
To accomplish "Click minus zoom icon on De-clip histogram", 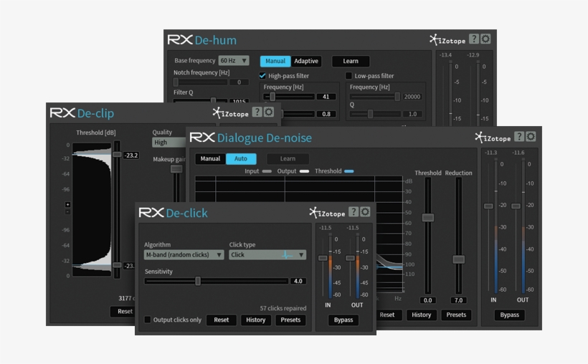I will coord(67,212).
